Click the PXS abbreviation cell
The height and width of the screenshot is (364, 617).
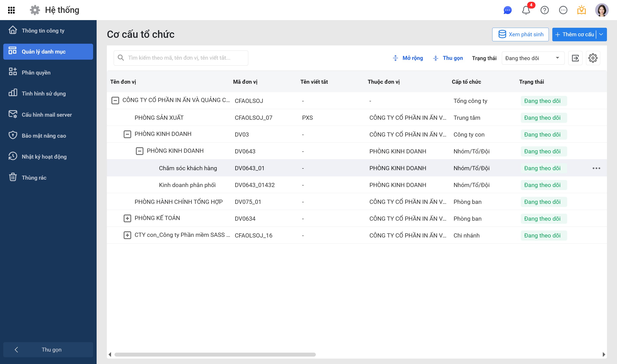coord(307,118)
